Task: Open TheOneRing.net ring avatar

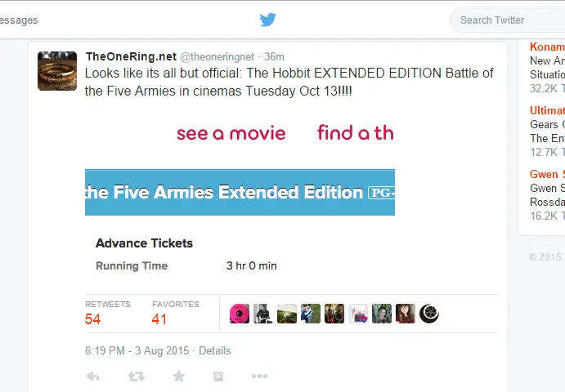Action: (57, 71)
